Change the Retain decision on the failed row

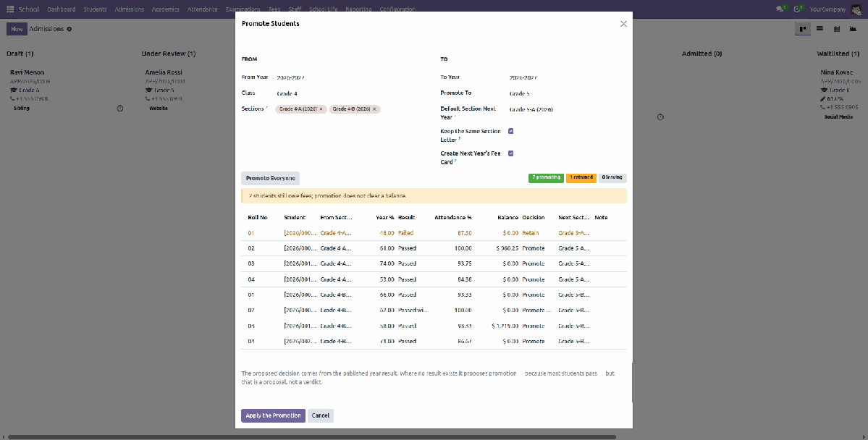click(x=538, y=233)
